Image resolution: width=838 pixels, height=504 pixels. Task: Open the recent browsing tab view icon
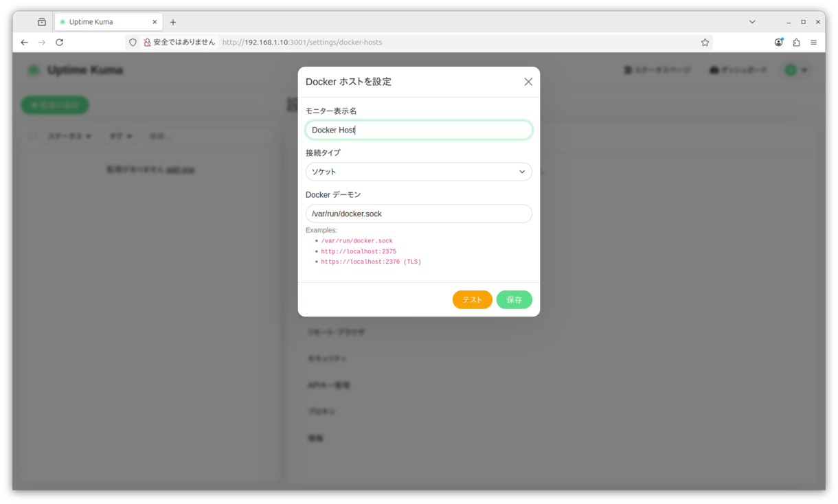coord(42,22)
